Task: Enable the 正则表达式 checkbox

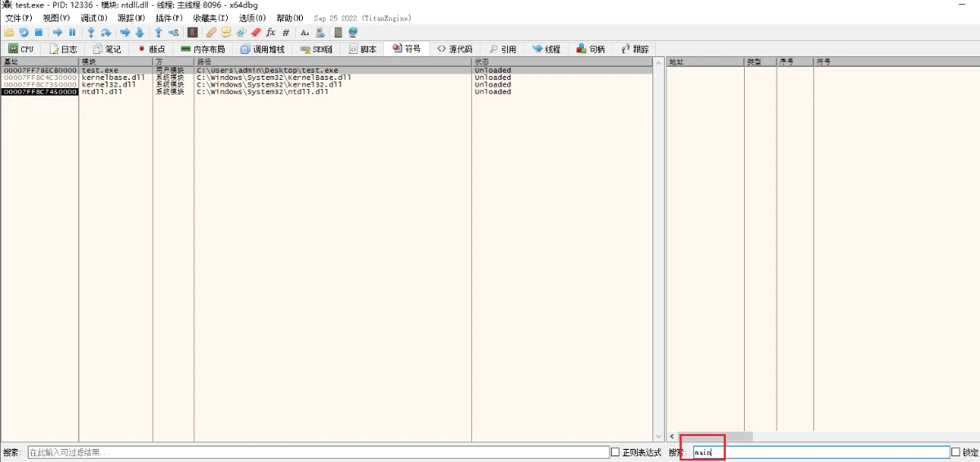Action: [x=616, y=452]
